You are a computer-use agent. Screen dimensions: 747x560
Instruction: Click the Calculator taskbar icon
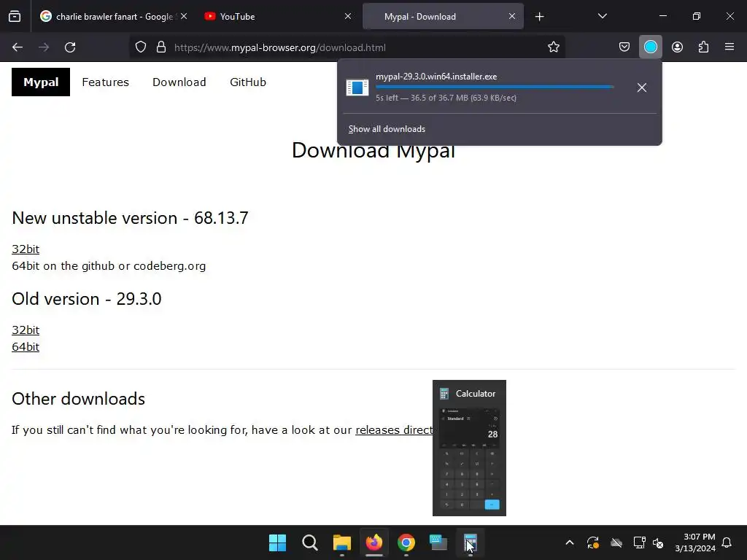(x=471, y=542)
